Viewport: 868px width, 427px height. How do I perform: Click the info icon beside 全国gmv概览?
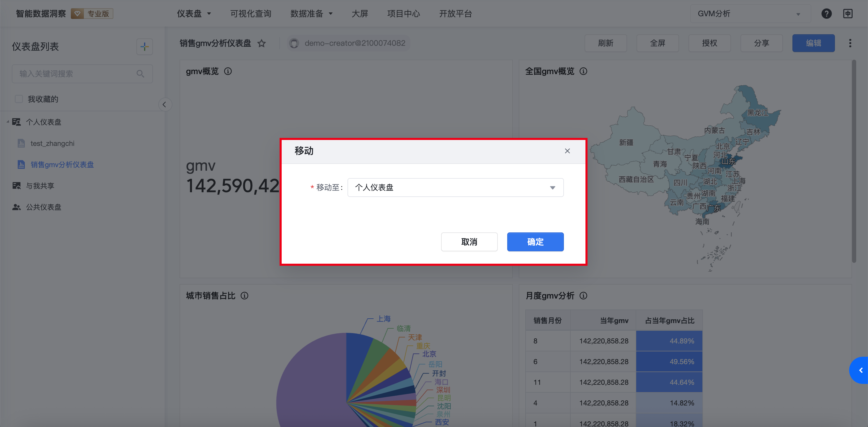pyautogui.click(x=583, y=71)
